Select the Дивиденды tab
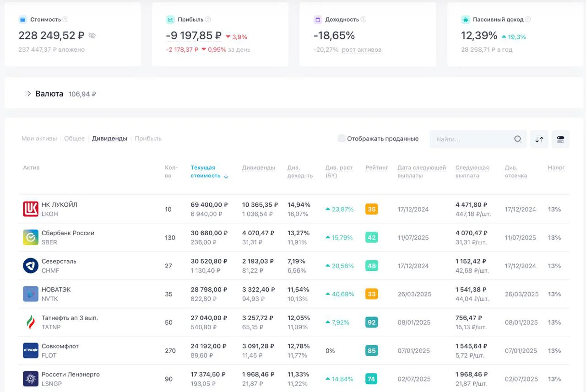 [109, 139]
